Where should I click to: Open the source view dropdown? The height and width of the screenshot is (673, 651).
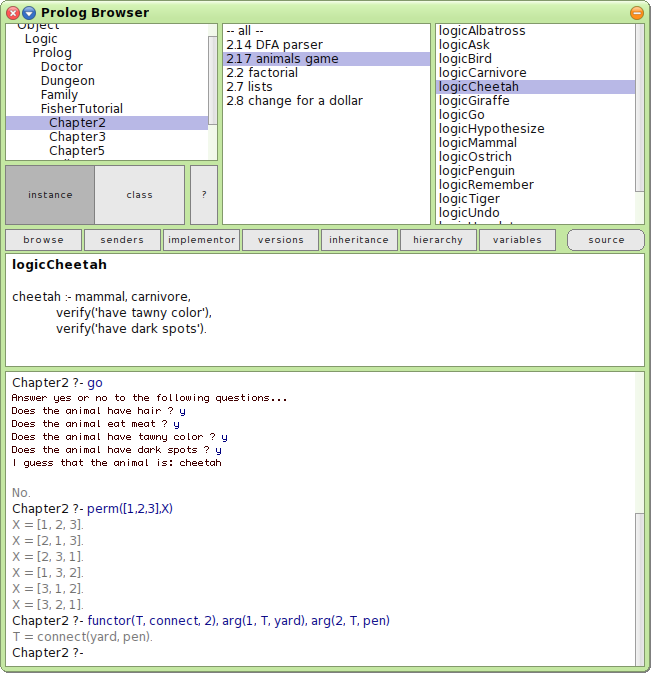[x=606, y=240]
